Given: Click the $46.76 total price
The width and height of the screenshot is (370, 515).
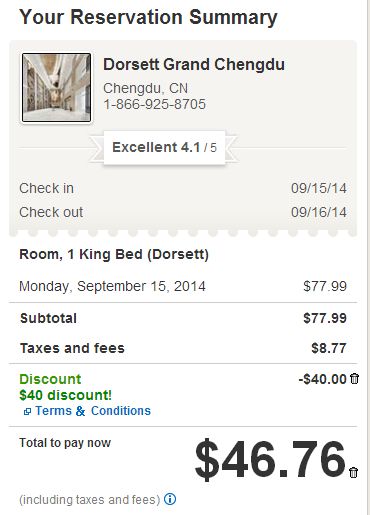Looking at the screenshot, I should pos(270,459).
